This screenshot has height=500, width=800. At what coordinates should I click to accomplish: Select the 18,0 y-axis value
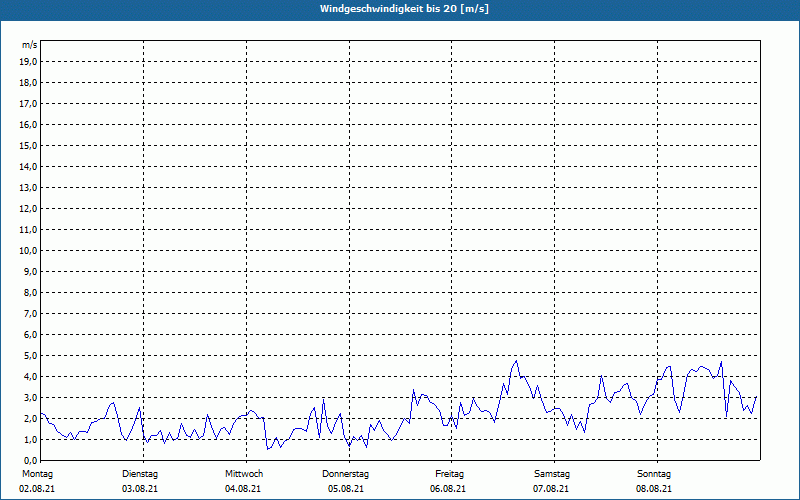pyautogui.click(x=29, y=83)
